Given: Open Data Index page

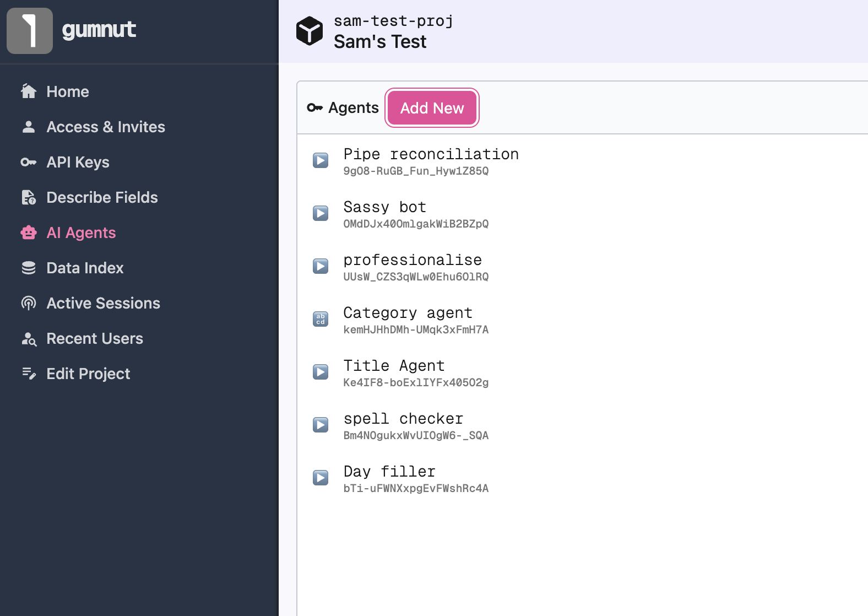Looking at the screenshot, I should pos(85,268).
